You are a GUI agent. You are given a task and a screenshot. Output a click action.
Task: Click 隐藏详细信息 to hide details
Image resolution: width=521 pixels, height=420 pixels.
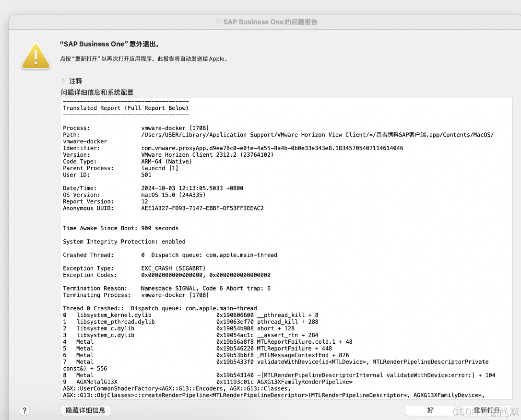coord(85,410)
